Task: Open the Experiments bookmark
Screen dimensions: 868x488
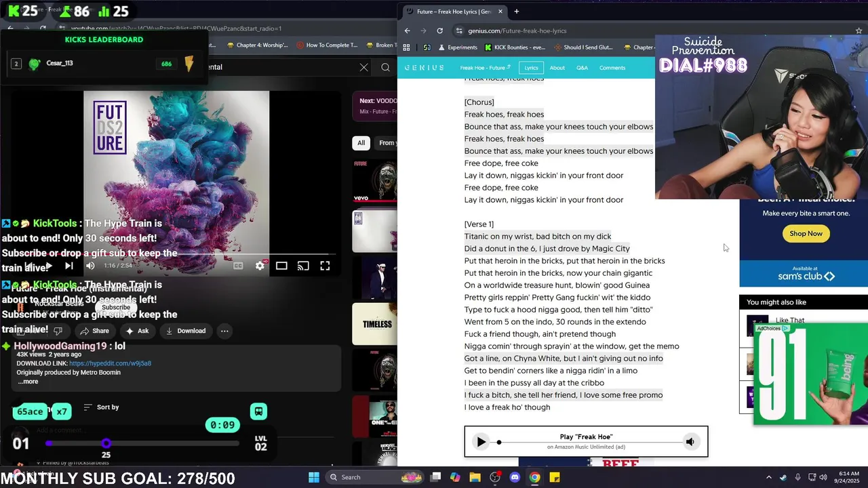Action: (x=458, y=47)
